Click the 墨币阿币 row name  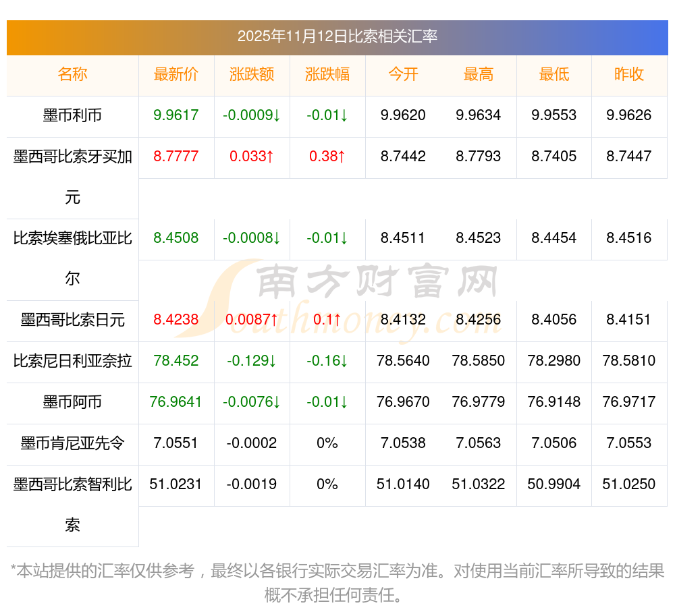coord(72,402)
